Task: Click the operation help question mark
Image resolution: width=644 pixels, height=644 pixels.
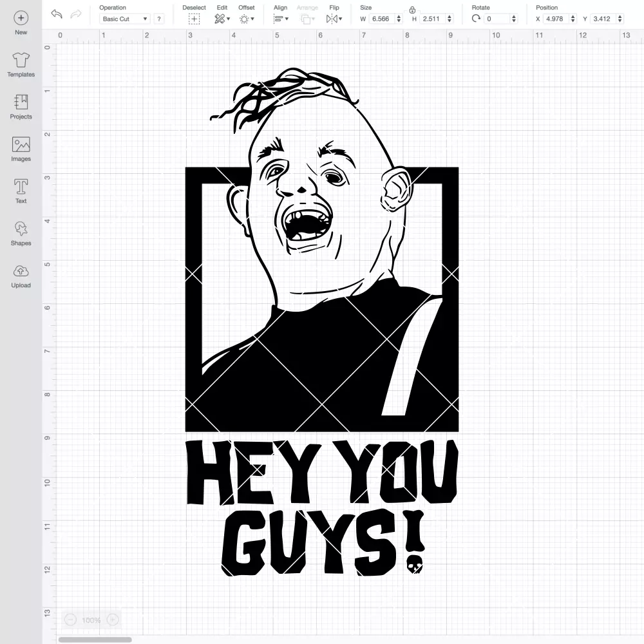Action: (x=159, y=19)
